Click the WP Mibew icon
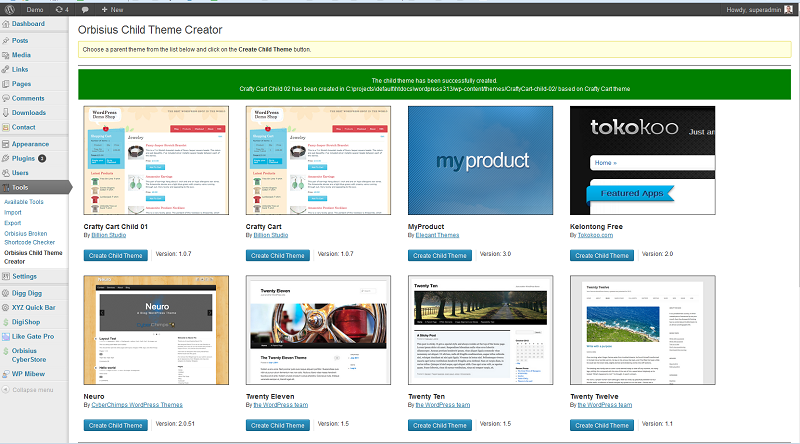 [6, 374]
